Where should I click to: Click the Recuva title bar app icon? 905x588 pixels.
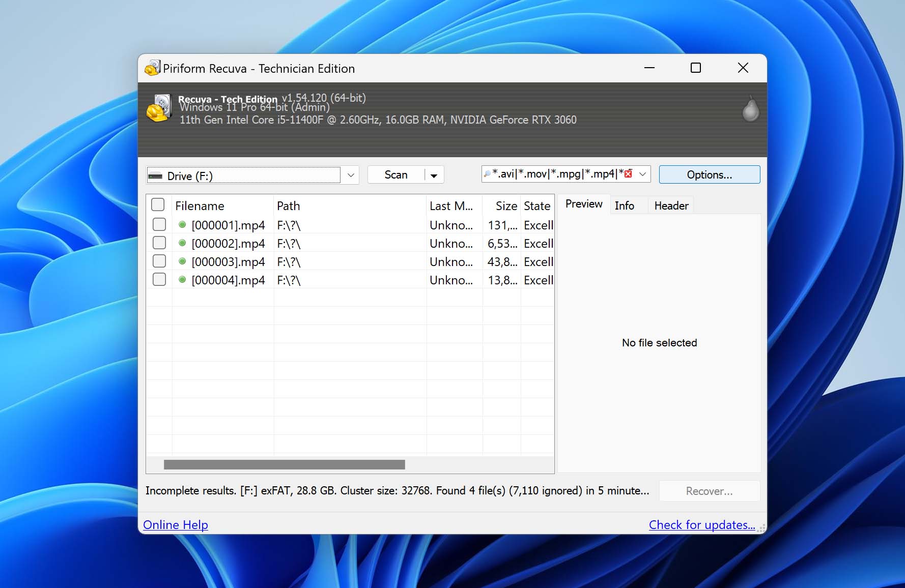tap(152, 68)
